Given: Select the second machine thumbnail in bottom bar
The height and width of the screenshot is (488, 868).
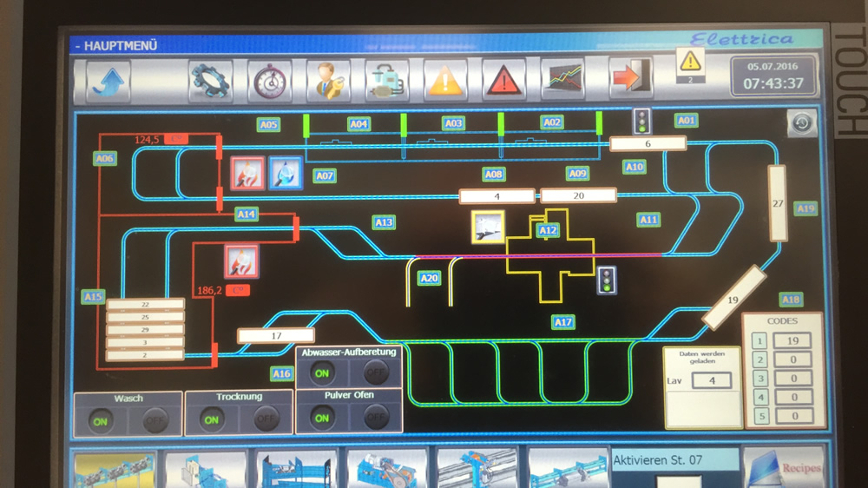Looking at the screenshot, I should (x=206, y=470).
